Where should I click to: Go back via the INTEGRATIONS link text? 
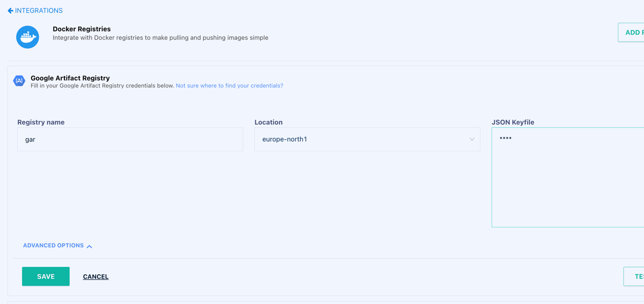39,11
